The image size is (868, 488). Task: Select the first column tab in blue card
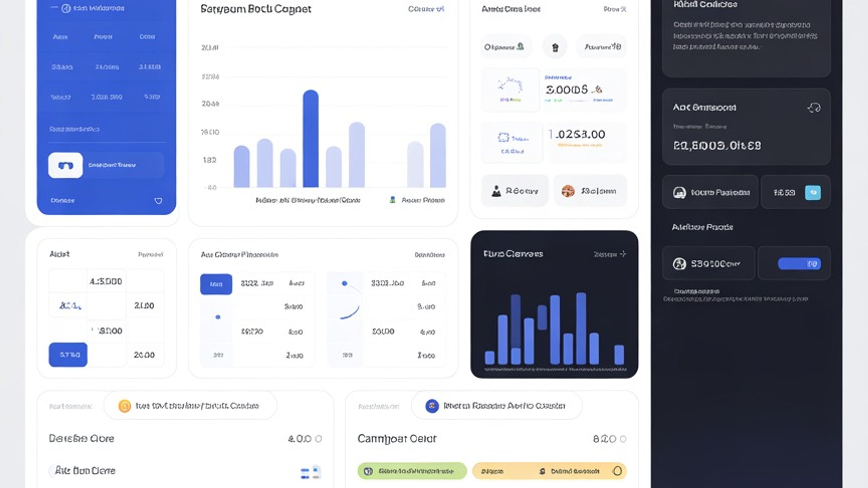coord(60,37)
